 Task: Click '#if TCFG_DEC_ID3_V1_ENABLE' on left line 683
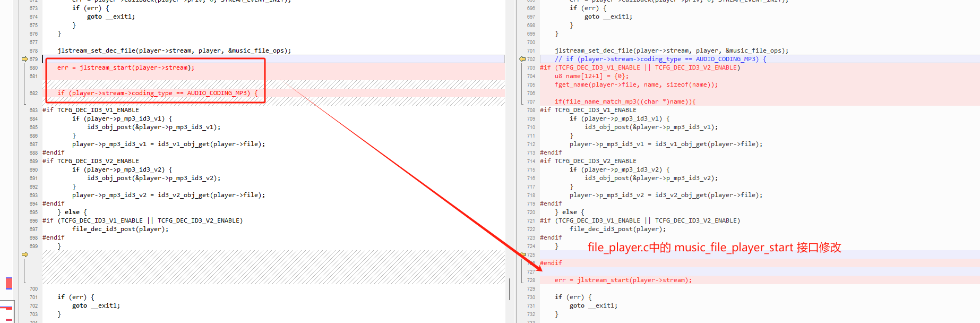pyautogui.click(x=91, y=110)
